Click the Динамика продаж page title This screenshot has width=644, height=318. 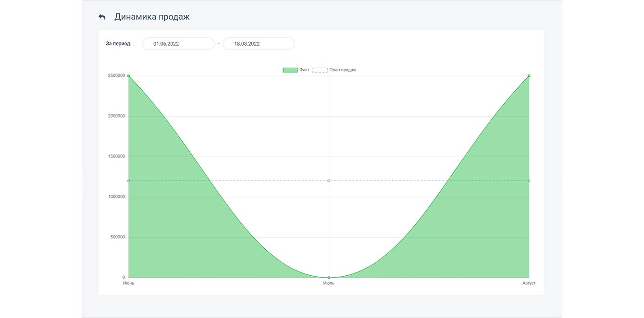coord(152,17)
